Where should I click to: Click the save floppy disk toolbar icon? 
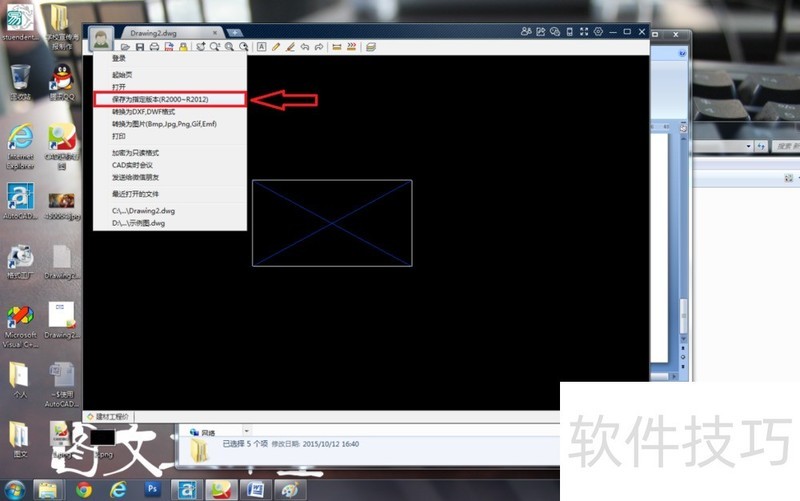[x=140, y=47]
